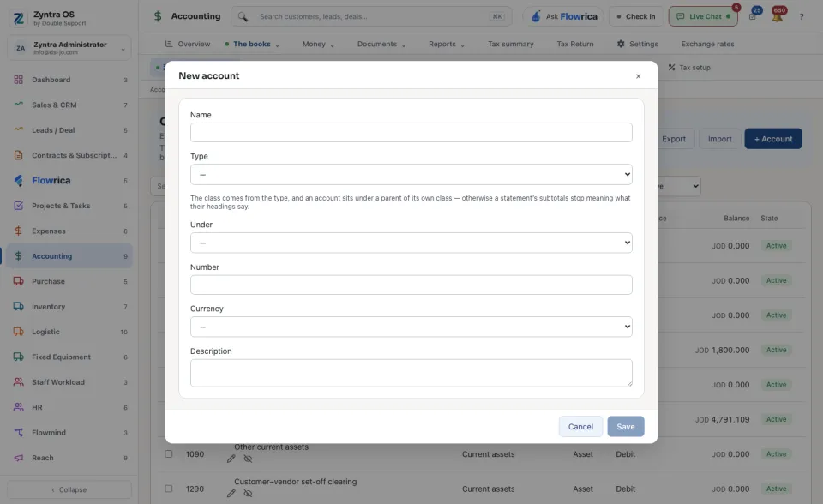This screenshot has height=504, width=823.
Task: Expand The books menu
Action: (x=252, y=44)
